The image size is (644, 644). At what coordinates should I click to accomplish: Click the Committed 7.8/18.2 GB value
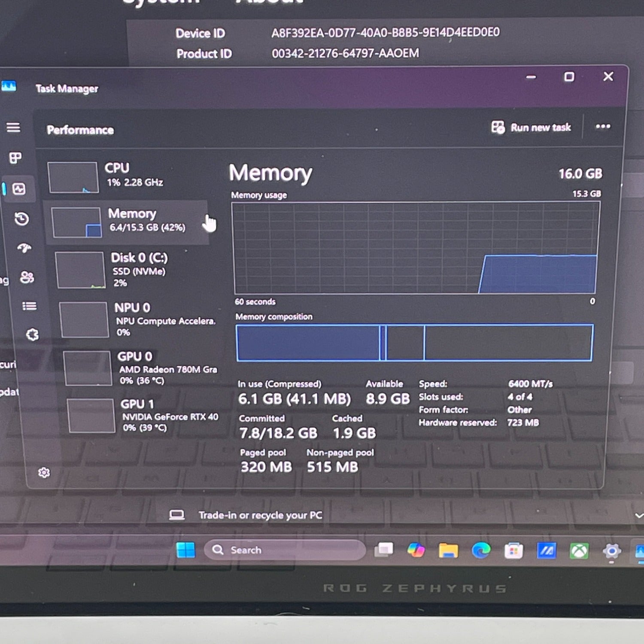pyautogui.click(x=278, y=433)
